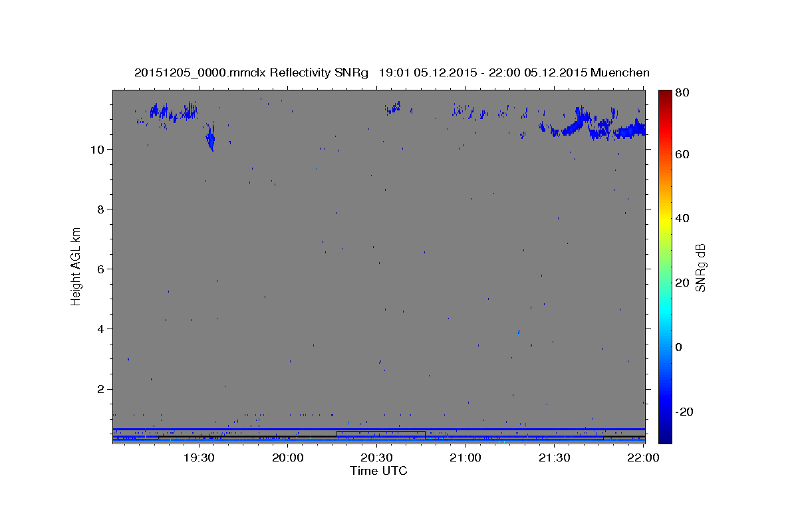
Task: Click the 19:30 time tick label
Action: click(199, 458)
